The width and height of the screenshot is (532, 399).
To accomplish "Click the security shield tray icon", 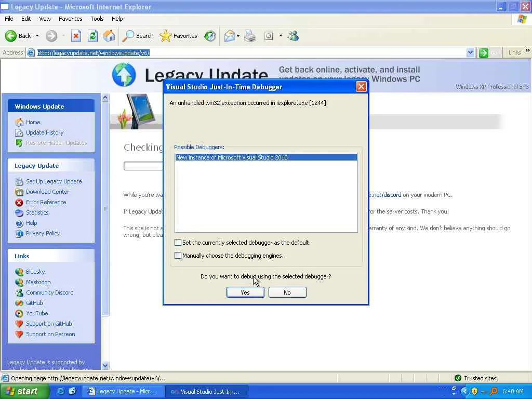I will (474, 391).
